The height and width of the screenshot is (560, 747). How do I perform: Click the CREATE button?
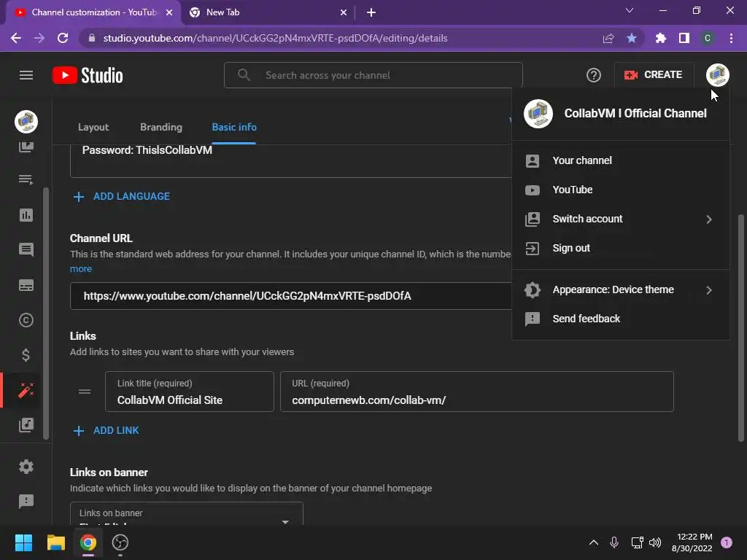coord(654,75)
